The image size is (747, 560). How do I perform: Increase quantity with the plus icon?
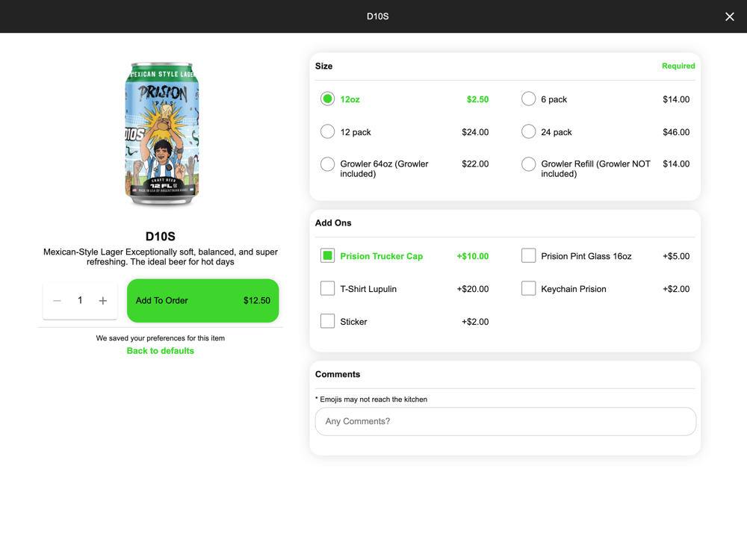coord(103,300)
